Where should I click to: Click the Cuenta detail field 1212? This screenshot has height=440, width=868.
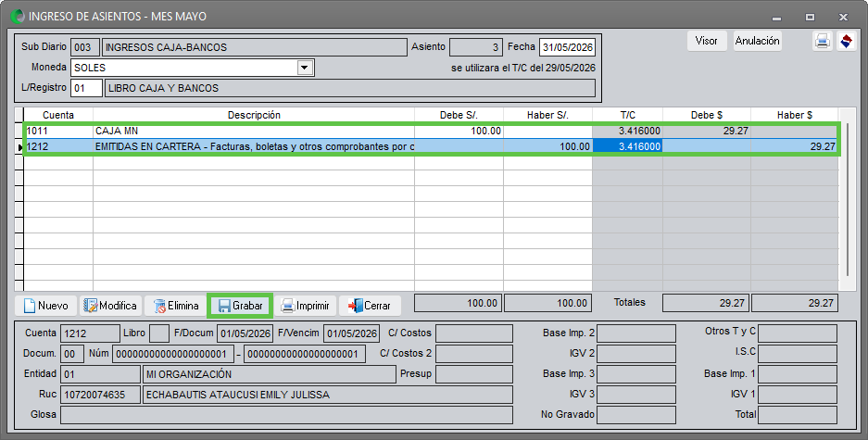pyautogui.click(x=90, y=333)
